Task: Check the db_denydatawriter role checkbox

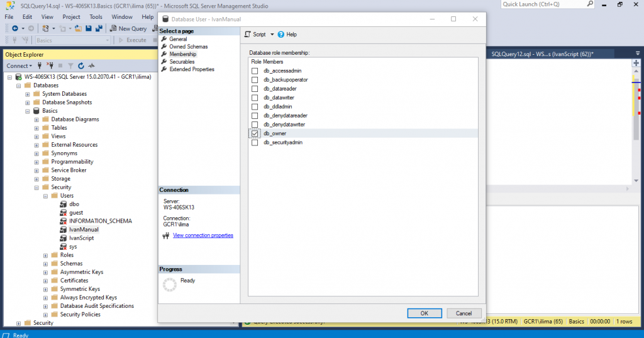Action: click(x=255, y=125)
